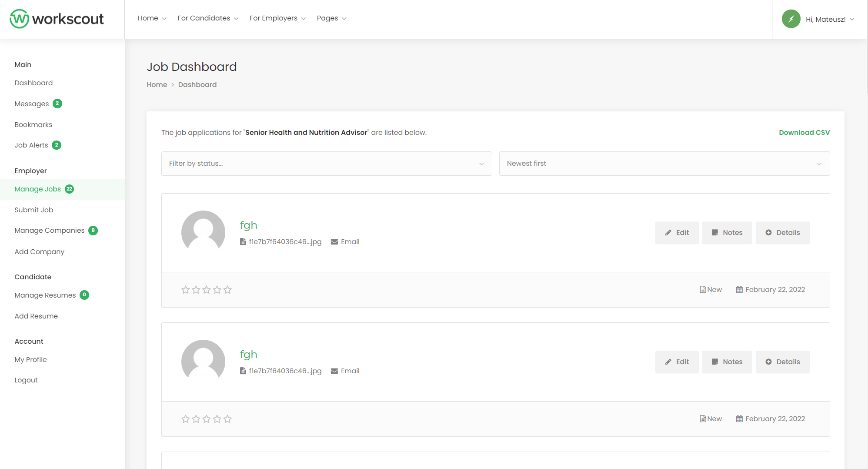Viewport: 868px width, 469px height.
Task: Click Edit on the first application
Action: (677, 233)
